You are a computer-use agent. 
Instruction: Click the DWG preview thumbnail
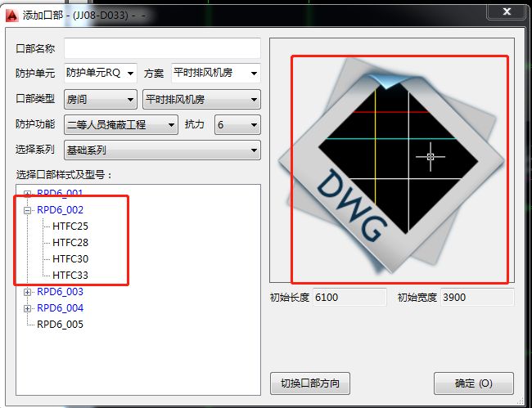click(392, 160)
